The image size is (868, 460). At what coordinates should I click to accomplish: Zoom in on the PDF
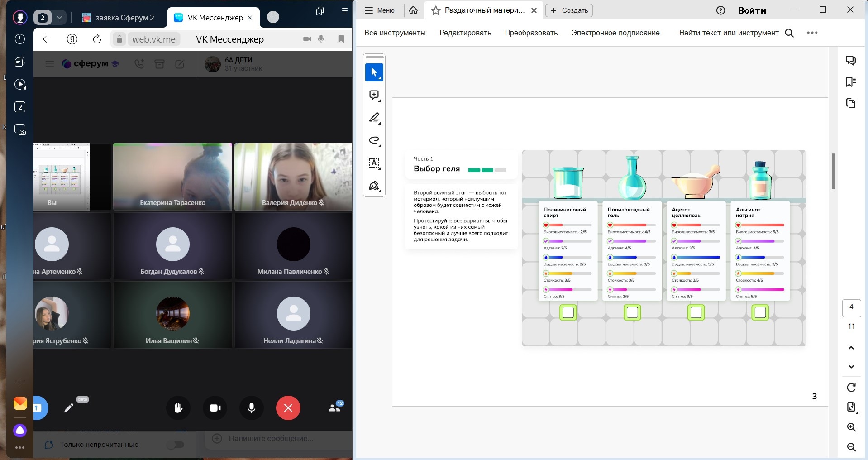coord(851,427)
